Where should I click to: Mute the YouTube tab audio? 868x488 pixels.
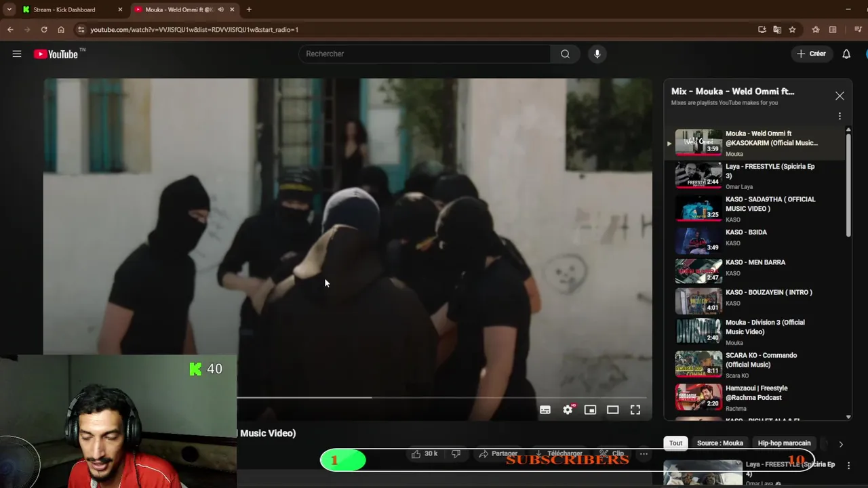click(x=220, y=9)
